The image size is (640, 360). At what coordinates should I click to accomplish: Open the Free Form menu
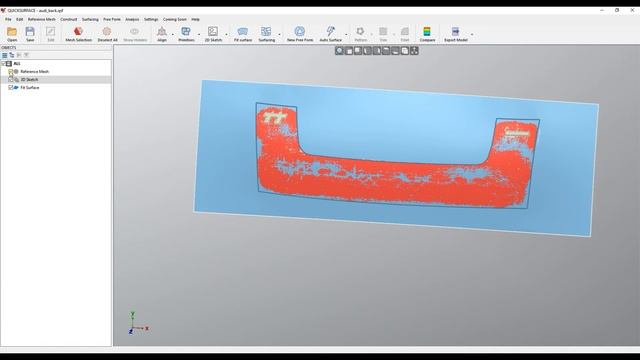pos(112,19)
